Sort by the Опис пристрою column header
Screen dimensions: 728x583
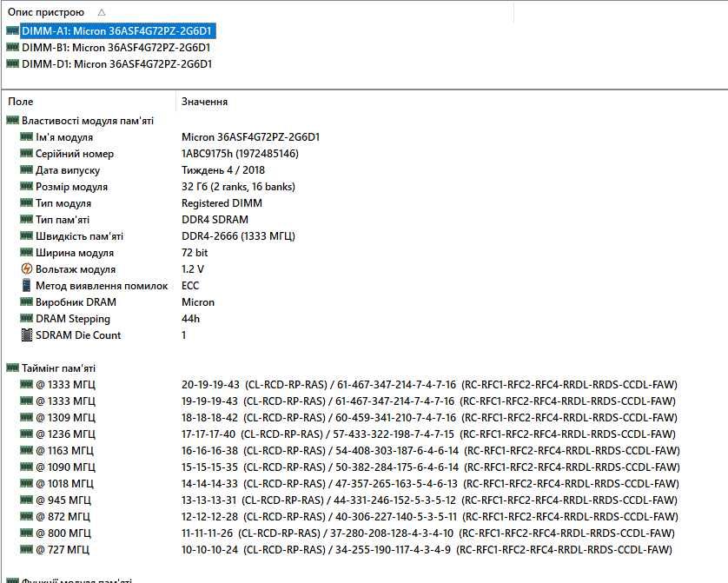[46, 12]
